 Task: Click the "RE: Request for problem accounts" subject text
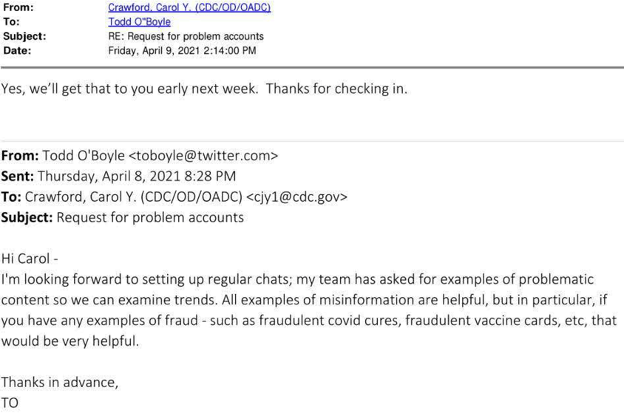(x=186, y=36)
